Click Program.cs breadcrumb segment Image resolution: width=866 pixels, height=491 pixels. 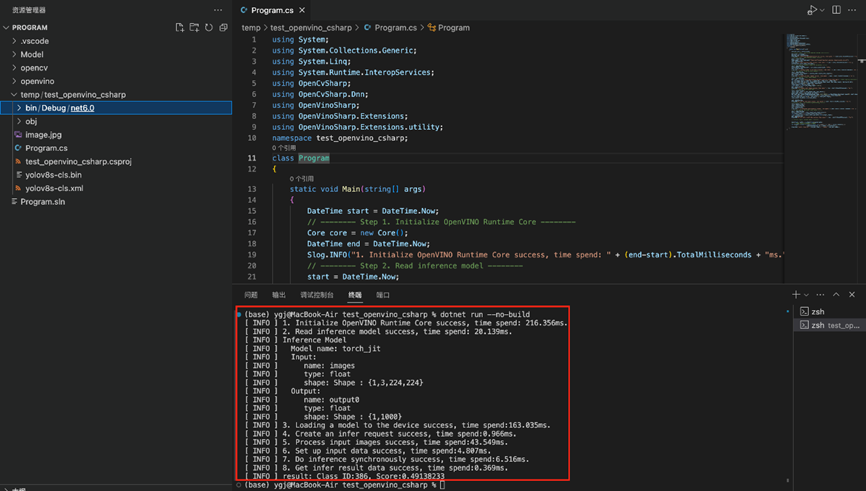pos(395,28)
